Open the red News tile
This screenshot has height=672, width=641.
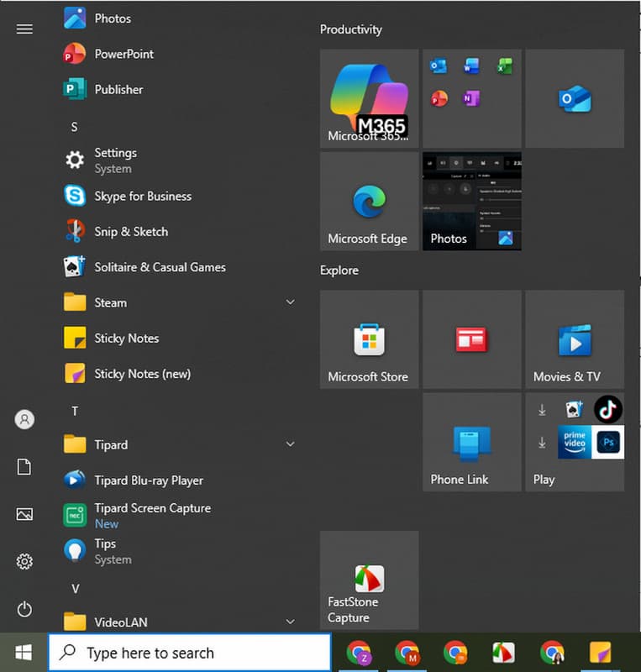pos(472,339)
